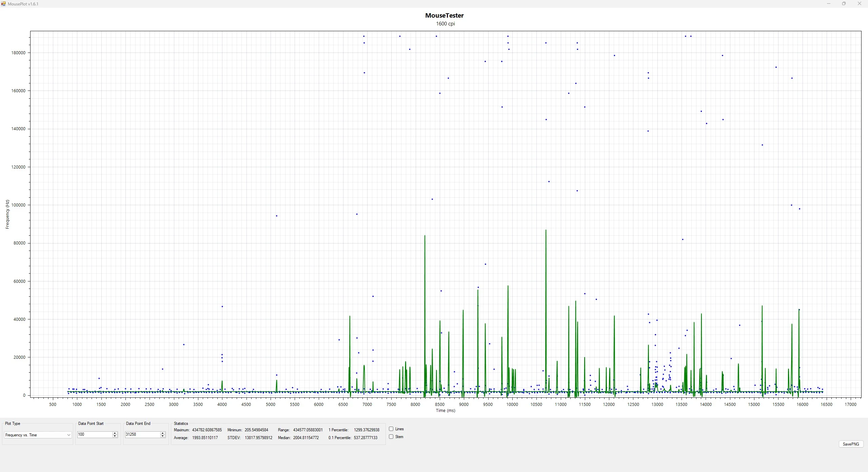Click the MousePlot app icon in title bar

(x=3, y=4)
